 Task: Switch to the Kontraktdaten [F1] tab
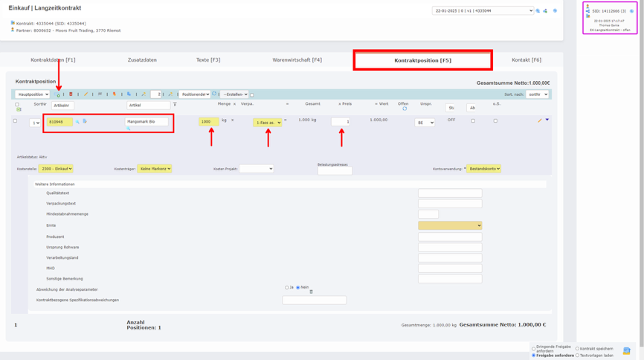[53, 60]
